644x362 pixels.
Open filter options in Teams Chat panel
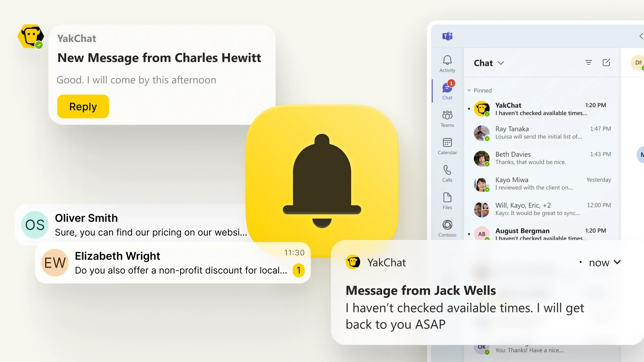588,63
